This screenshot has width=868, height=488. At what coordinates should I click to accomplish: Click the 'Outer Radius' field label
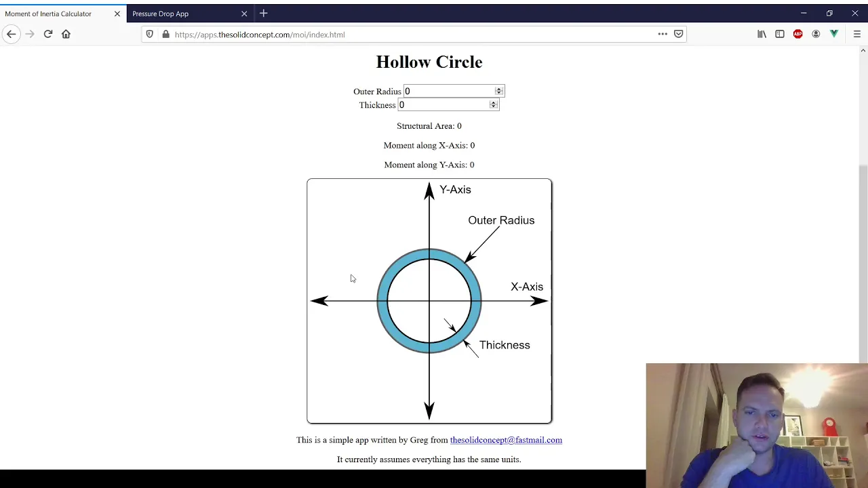coord(377,91)
